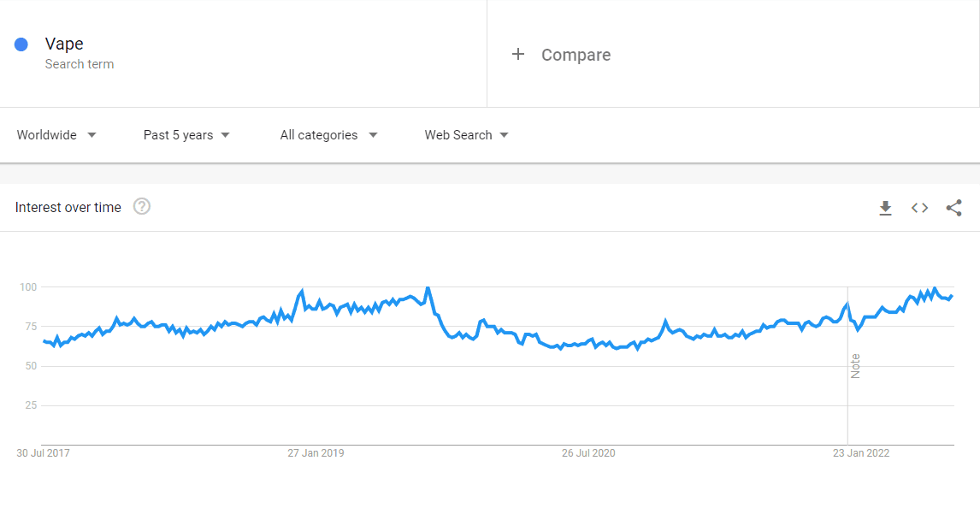Click the chart peak near late 2019
The image size is (980, 508).
pyautogui.click(x=428, y=288)
